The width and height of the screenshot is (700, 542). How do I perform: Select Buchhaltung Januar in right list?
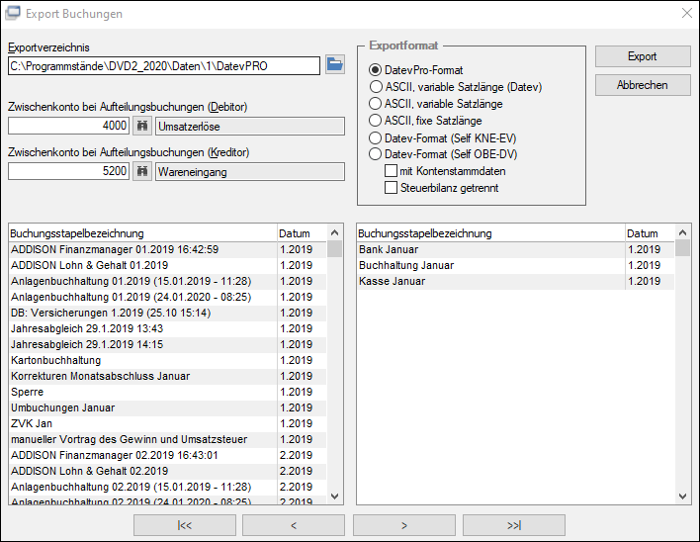[x=516, y=265]
